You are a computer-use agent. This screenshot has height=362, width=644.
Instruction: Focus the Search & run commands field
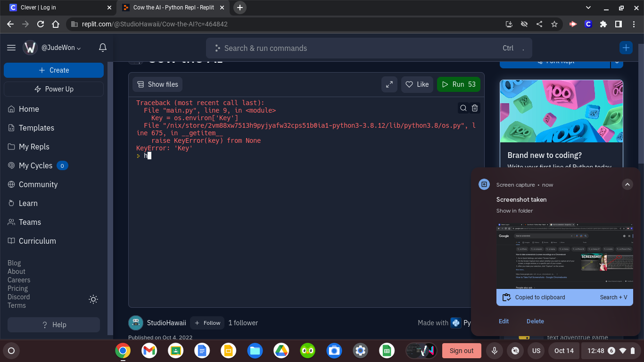tap(369, 48)
